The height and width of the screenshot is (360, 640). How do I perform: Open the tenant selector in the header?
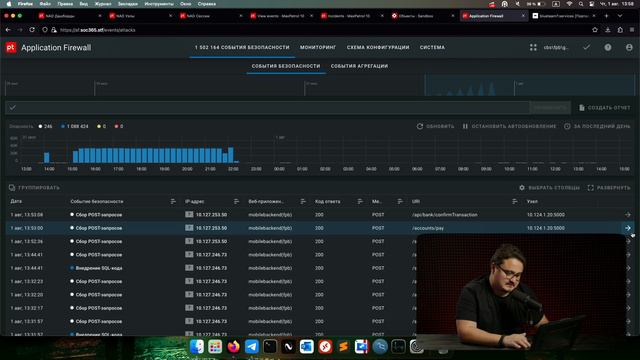tap(556, 48)
